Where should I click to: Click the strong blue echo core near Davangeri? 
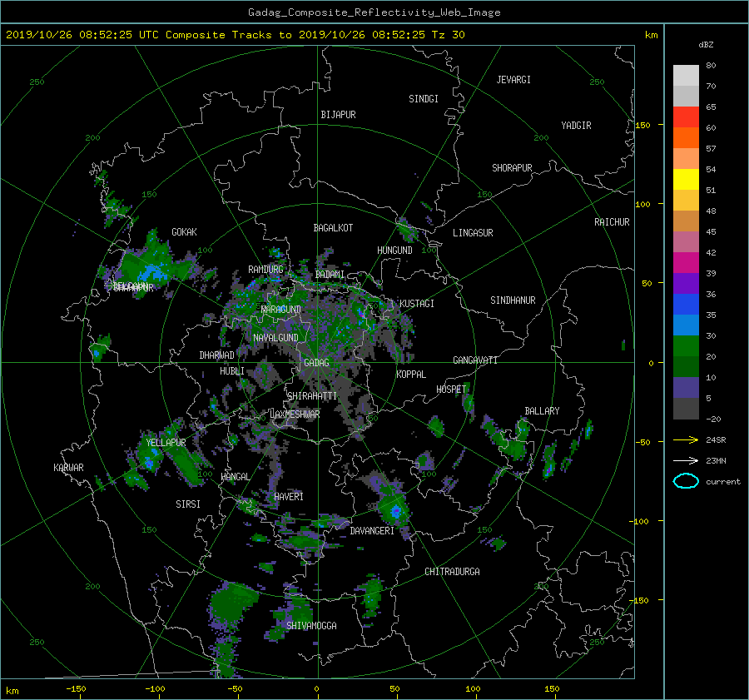[x=396, y=512]
